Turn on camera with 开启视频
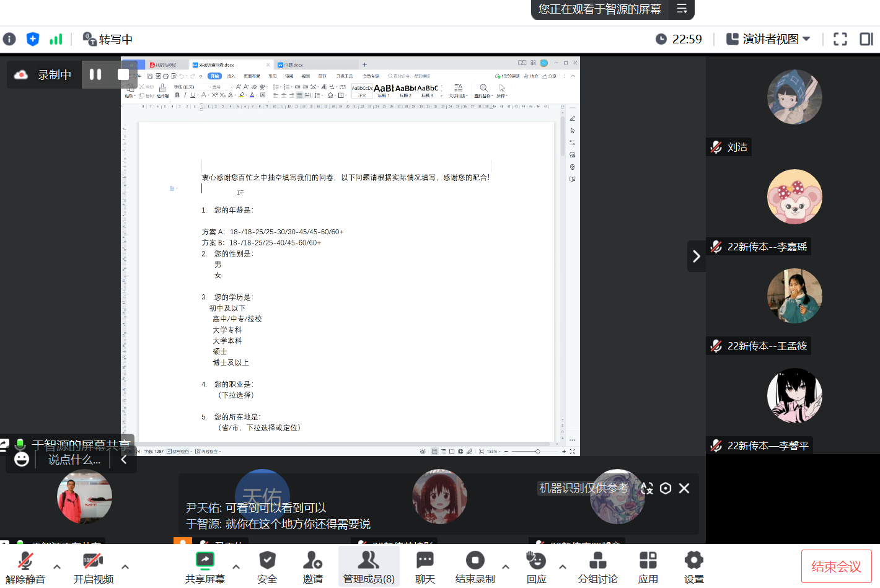Image resolution: width=880 pixels, height=588 pixels. point(93,567)
